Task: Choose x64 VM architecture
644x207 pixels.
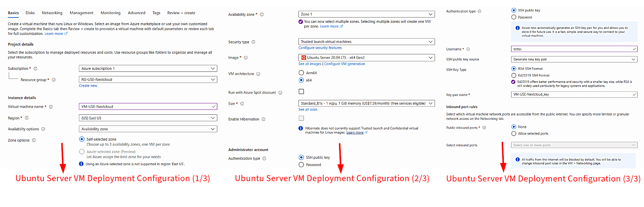Action: [x=301, y=80]
